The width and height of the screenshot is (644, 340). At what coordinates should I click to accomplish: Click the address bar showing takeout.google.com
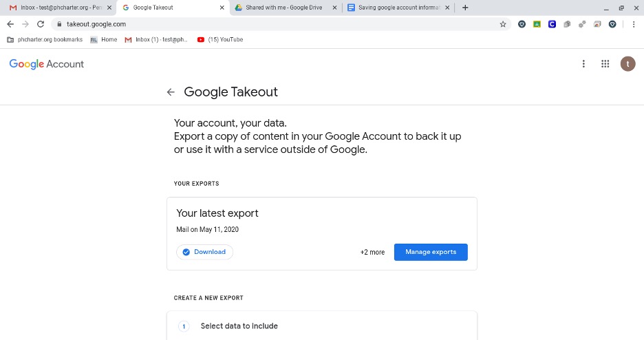tap(279, 24)
